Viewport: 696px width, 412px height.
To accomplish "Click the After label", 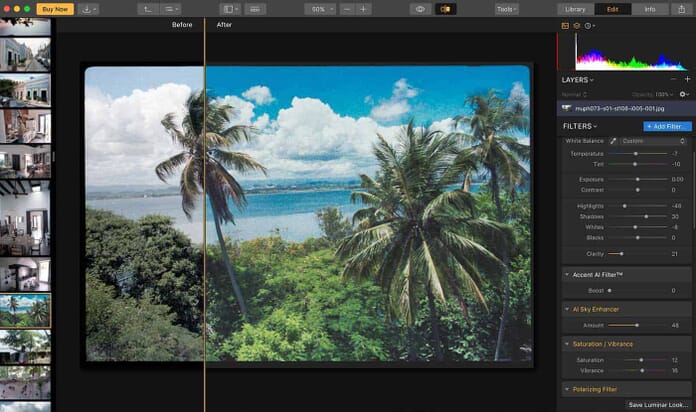I will pos(224,25).
